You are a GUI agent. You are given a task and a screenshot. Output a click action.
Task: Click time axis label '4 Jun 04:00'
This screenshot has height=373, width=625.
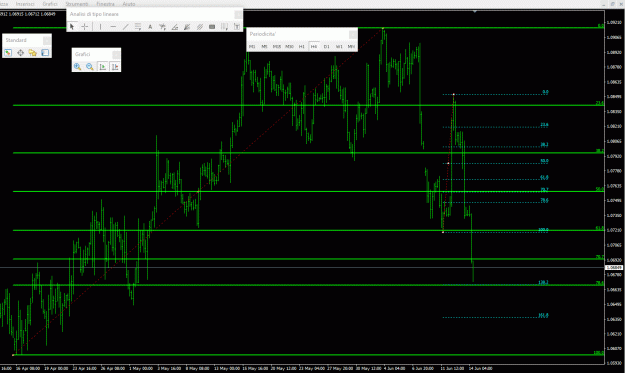point(394,369)
